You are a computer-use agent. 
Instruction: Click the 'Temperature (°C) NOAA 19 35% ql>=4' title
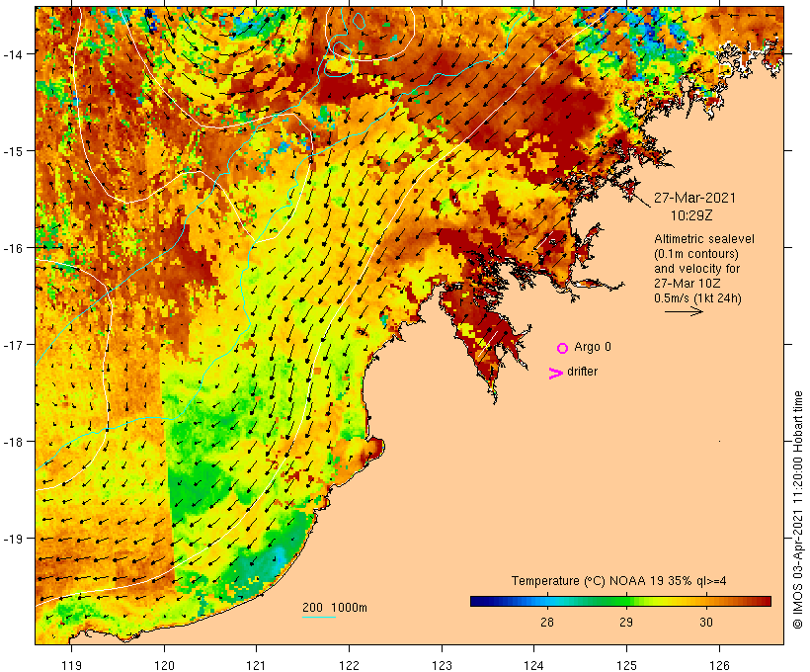tap(619, 581)
